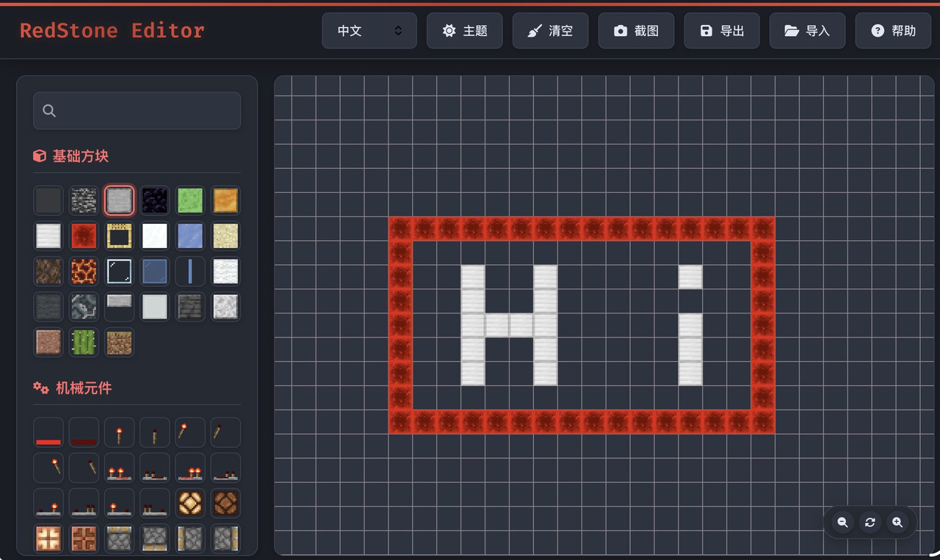Image resolution: width=940 pixels, height=560 pixels.
Task: Choose the unlit redstone dust wire
Action: pyautogui.click(x=84, y=432)
